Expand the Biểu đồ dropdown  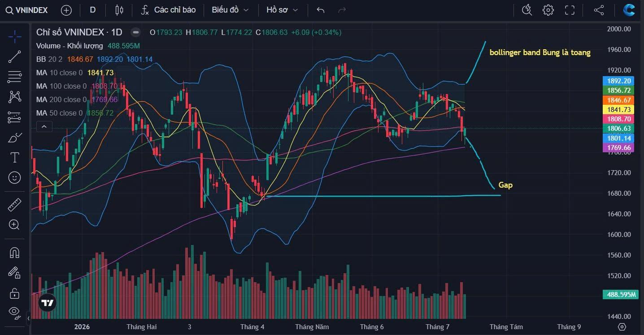click(230, 10)
